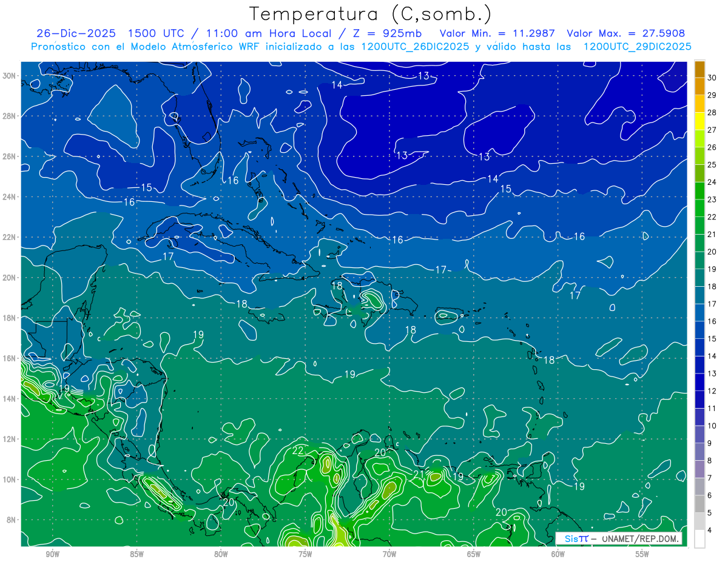Click the '28' label on the color scale
Image resolution: width=728 pixels, height=562 pixels.
(x=712, y=112)
